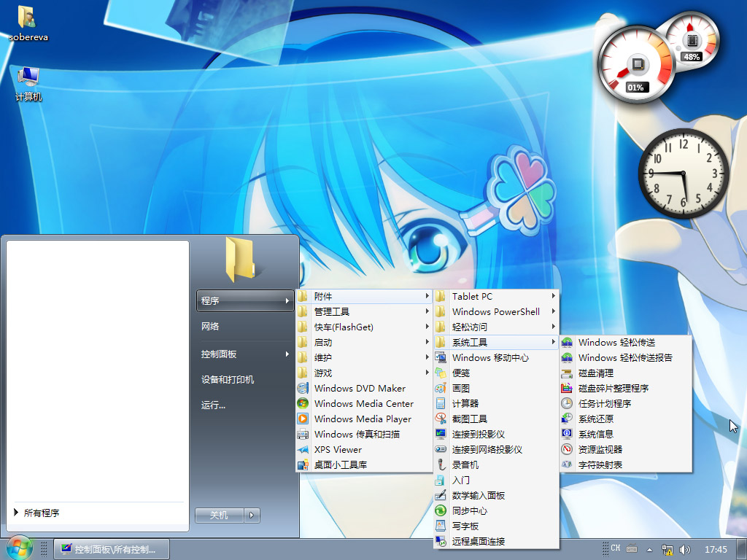The width and height of the screenshot is (747, 560).
Task: Show hidden tray icons arrow
Action: pos(649,549)
